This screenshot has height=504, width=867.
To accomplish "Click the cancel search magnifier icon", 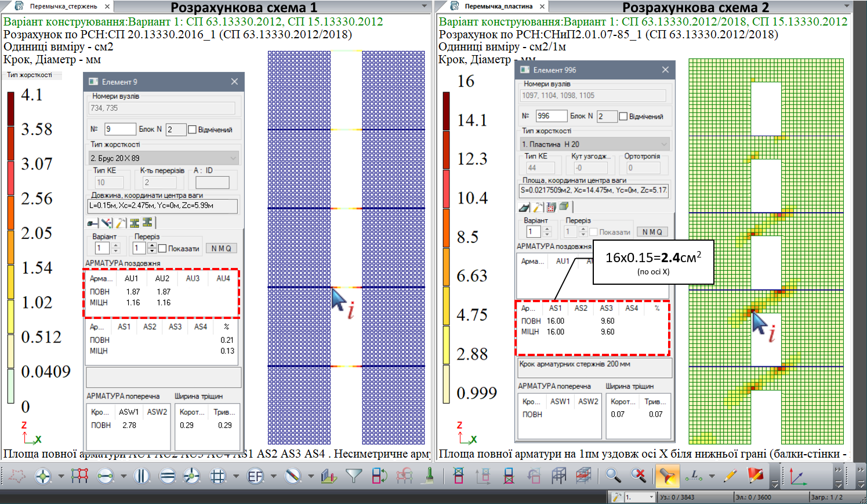I will click(x=639, y=476).
